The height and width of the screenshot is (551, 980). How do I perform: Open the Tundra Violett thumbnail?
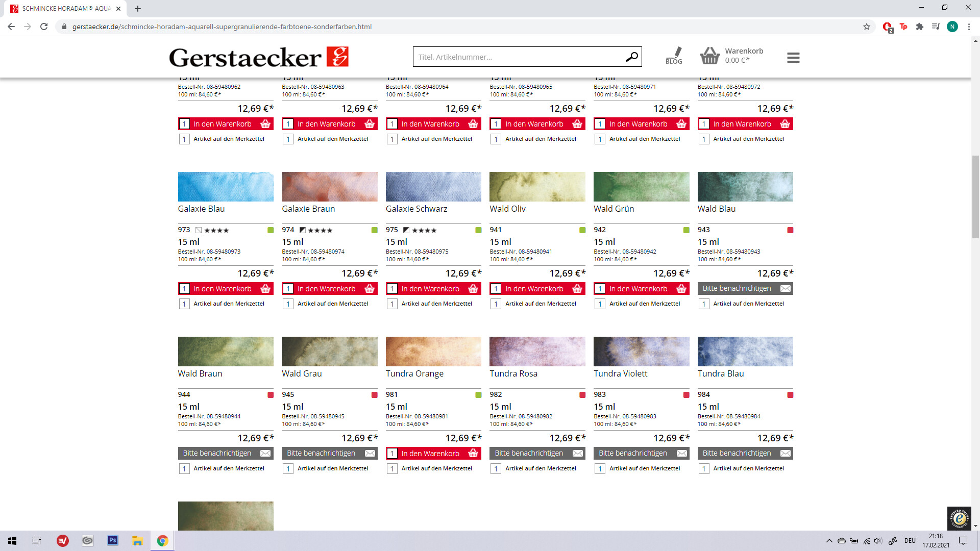tap(641, 352)
